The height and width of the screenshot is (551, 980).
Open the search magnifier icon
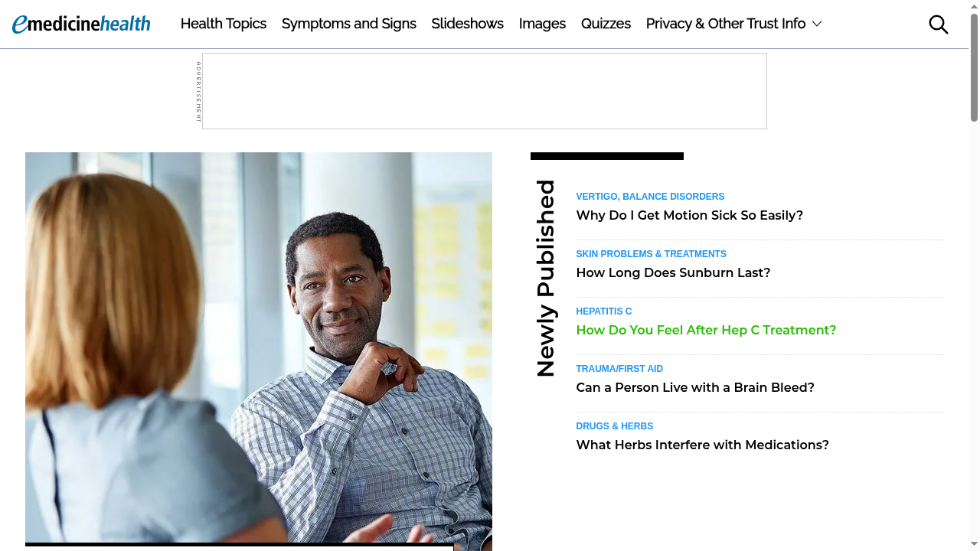tap(938, 24)
